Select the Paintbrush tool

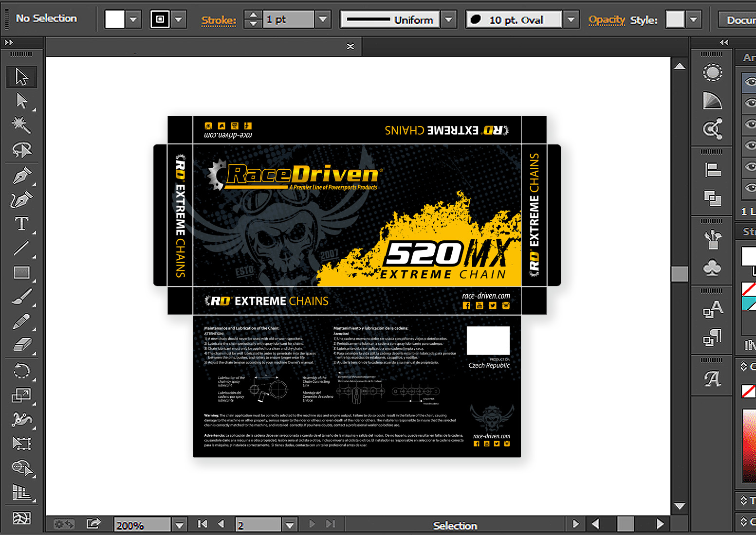point(21,297)
